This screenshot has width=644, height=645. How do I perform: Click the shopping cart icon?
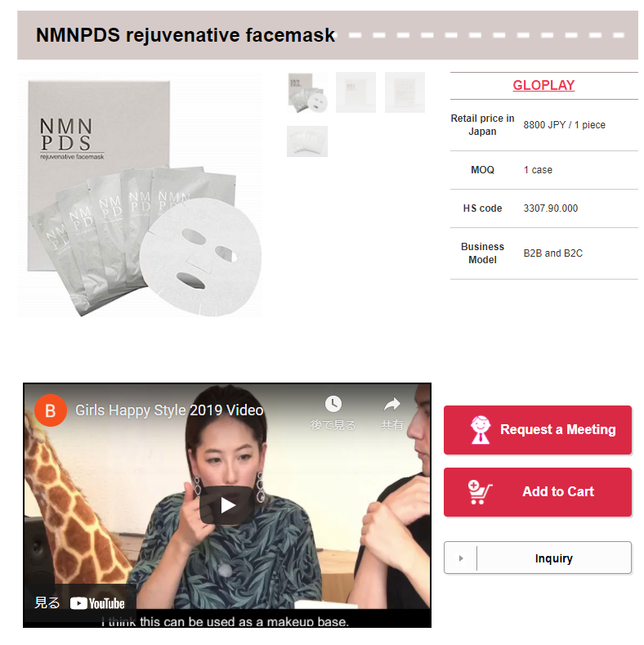(x=480, y=492)
